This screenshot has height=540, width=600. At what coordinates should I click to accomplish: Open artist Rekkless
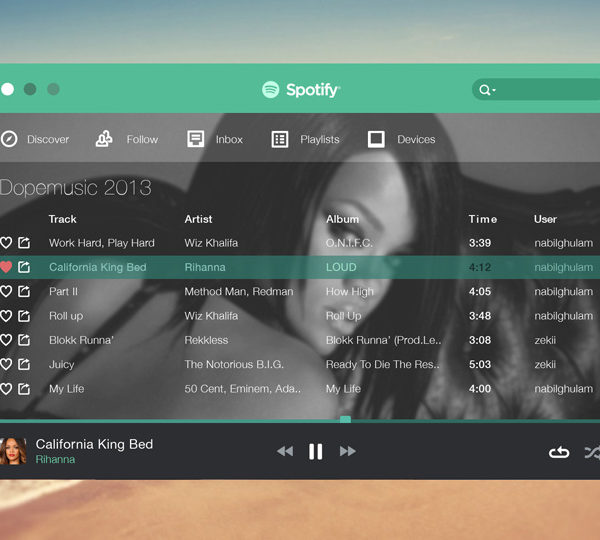click(x=206, y=340)
